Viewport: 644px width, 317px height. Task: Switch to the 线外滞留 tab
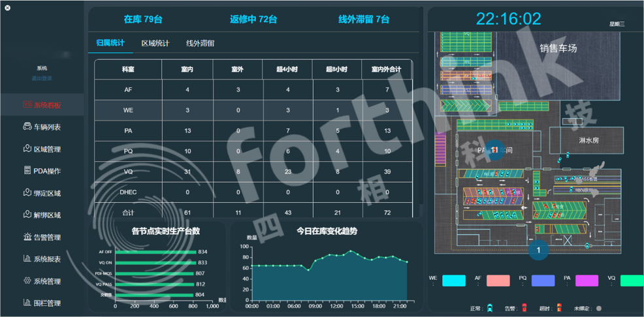point(200,44)
